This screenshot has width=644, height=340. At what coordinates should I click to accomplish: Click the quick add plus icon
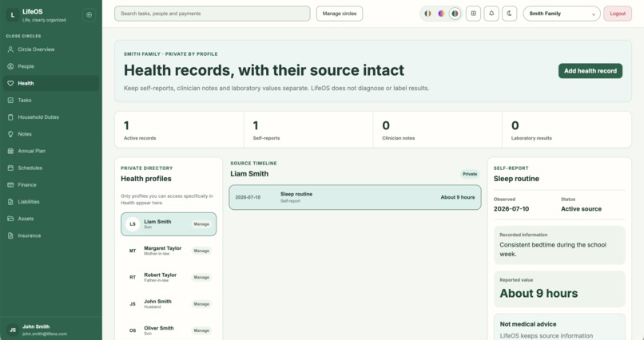click(473, 14)
